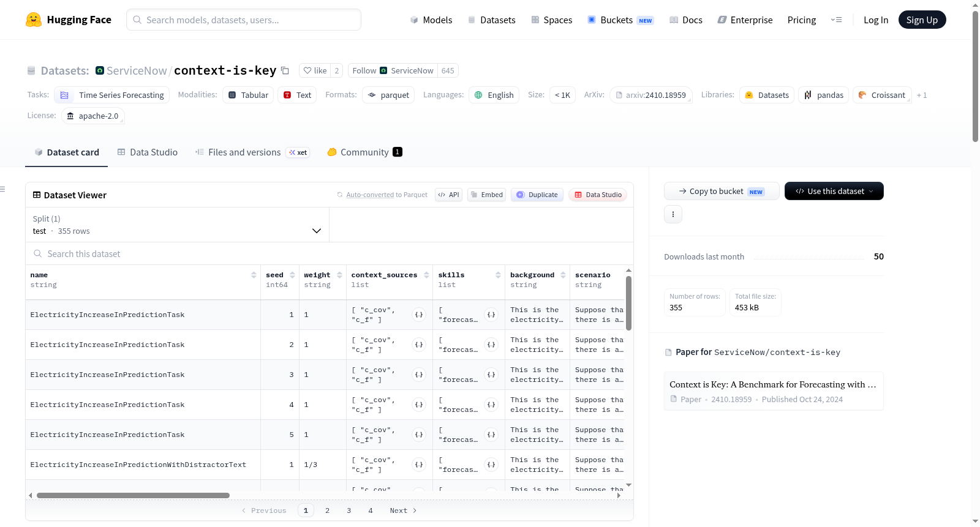
Task: Sort by the seed column
Action: (x=292, y=275)
